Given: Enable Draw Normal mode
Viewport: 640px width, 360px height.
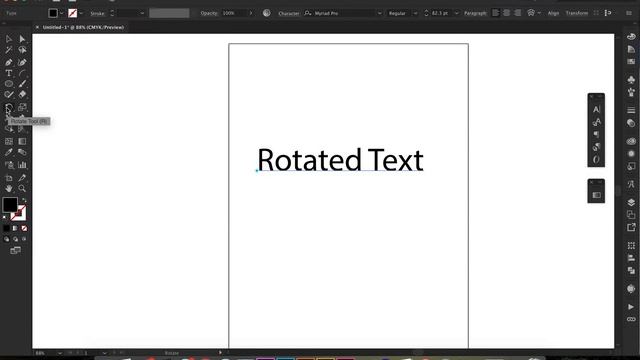Looking at the screenshot, I should pos(7,239).
